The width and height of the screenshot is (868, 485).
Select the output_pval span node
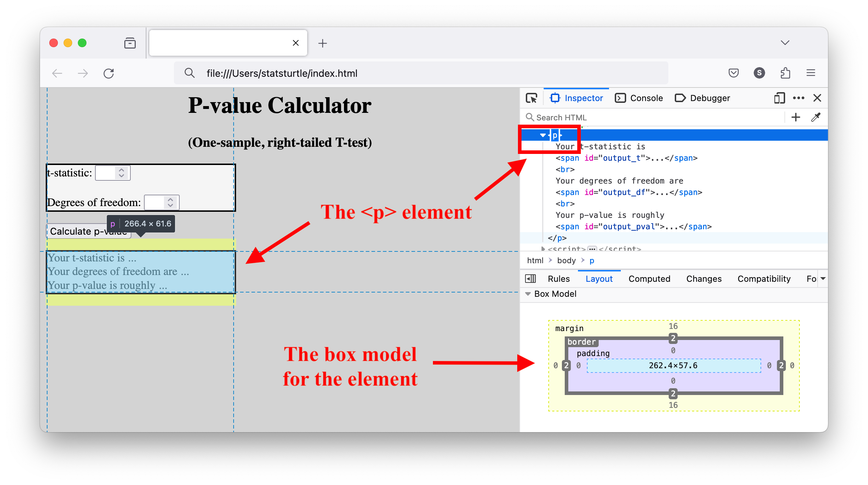633,227
